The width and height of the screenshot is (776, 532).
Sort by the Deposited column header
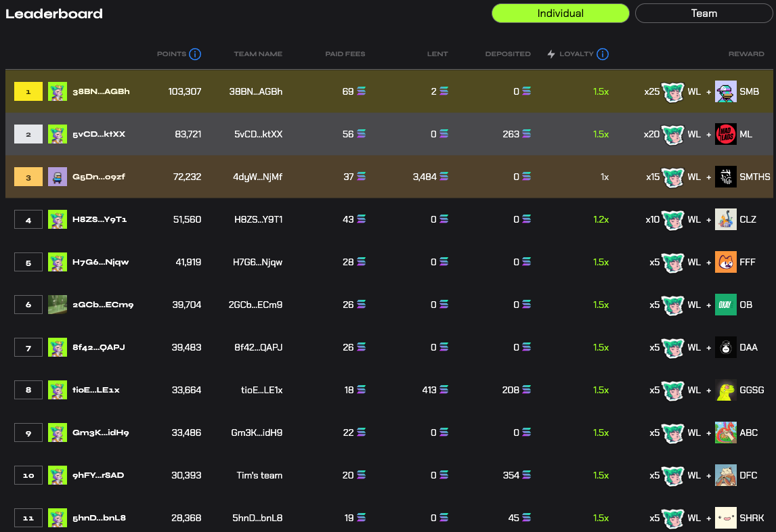point(508,54)
